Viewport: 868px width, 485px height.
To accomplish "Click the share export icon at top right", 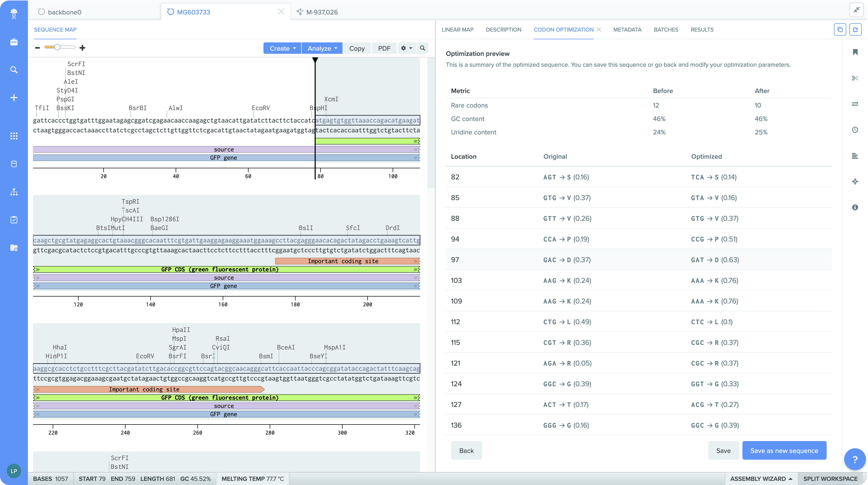I will click(x=855, y=30).
